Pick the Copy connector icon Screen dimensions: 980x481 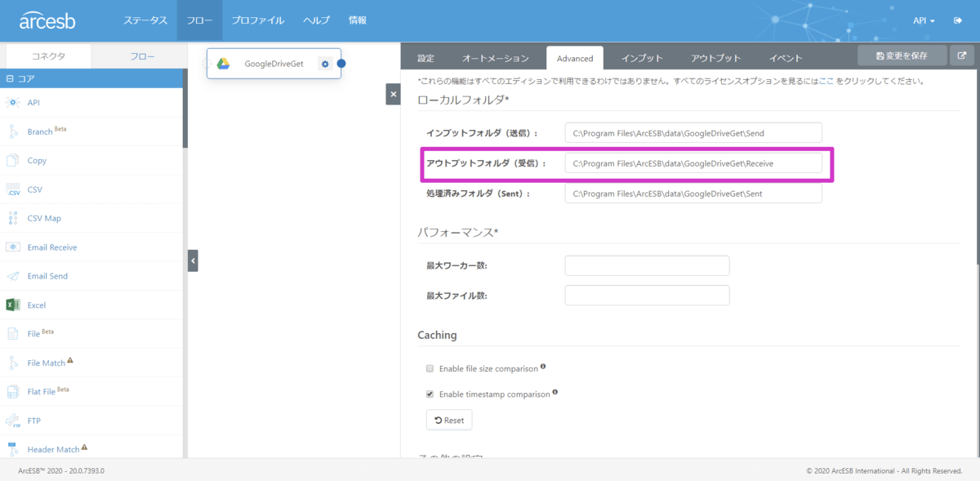(12, 160)
